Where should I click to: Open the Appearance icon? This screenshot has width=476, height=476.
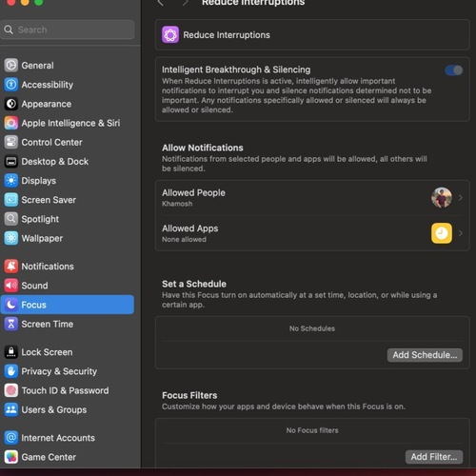click(x=11, y=104)
